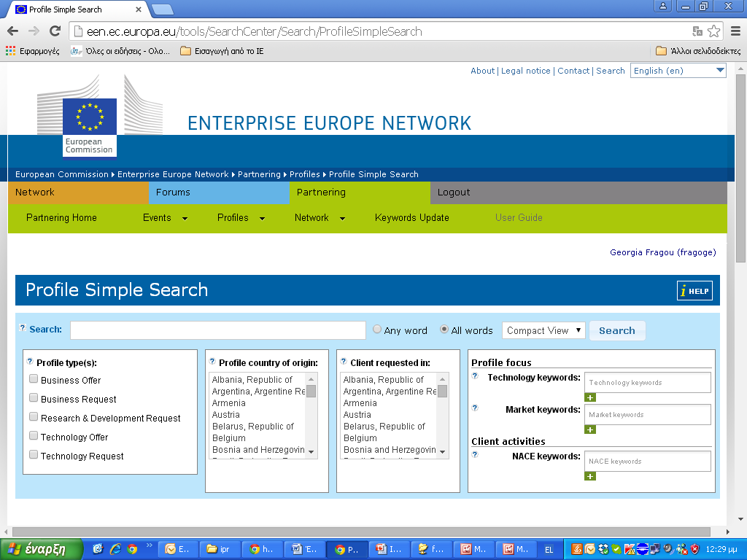Click help icon for NACE keywords
The height and width of the screenshot is (560, 747).
tap(475, 455)
